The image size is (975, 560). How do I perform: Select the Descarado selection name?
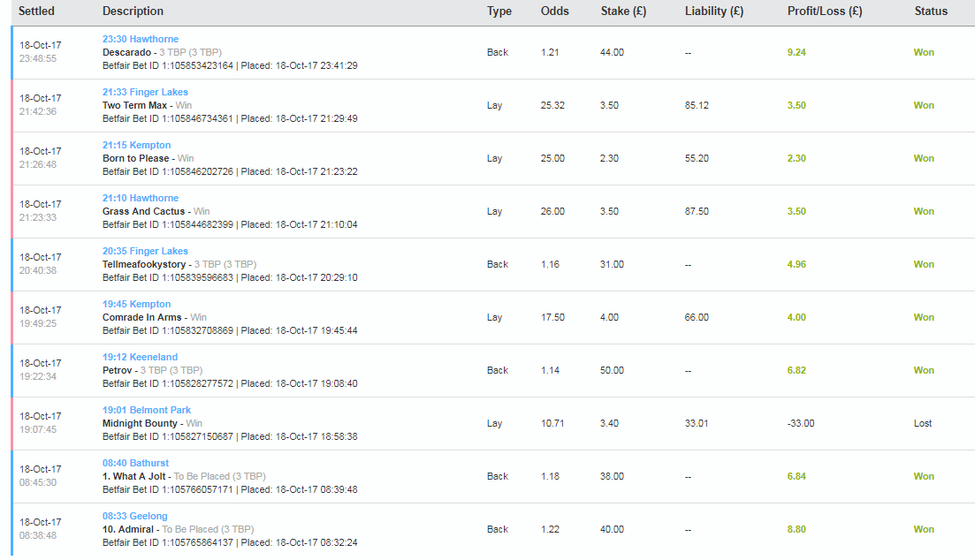(127, 52)
